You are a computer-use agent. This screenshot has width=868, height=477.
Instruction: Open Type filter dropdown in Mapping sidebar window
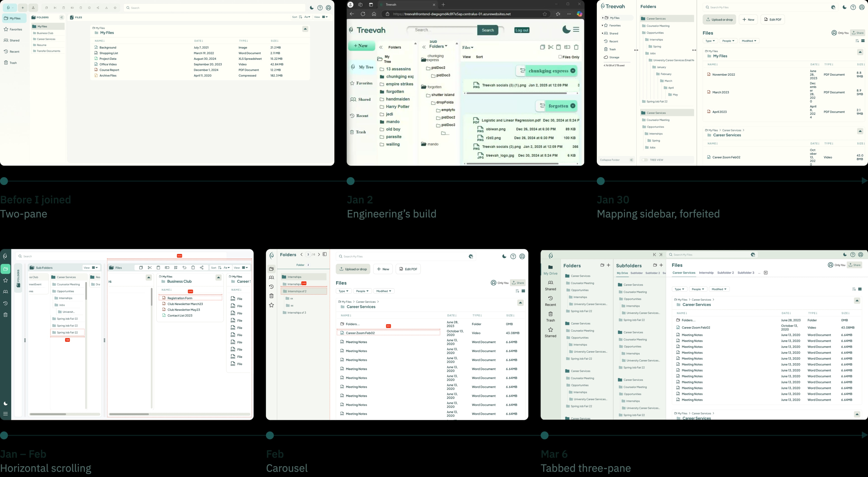[x=710, y=41]
